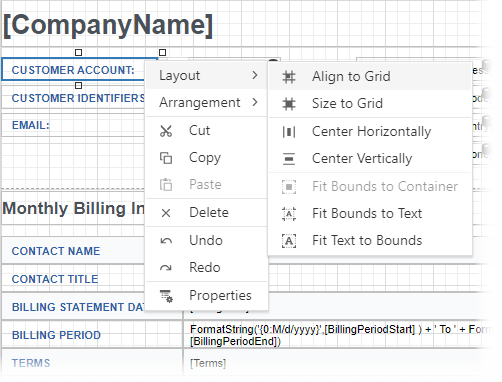502x382 pixels.
Task: Select Fit Bounds to Text option
Action: [370, 214]
